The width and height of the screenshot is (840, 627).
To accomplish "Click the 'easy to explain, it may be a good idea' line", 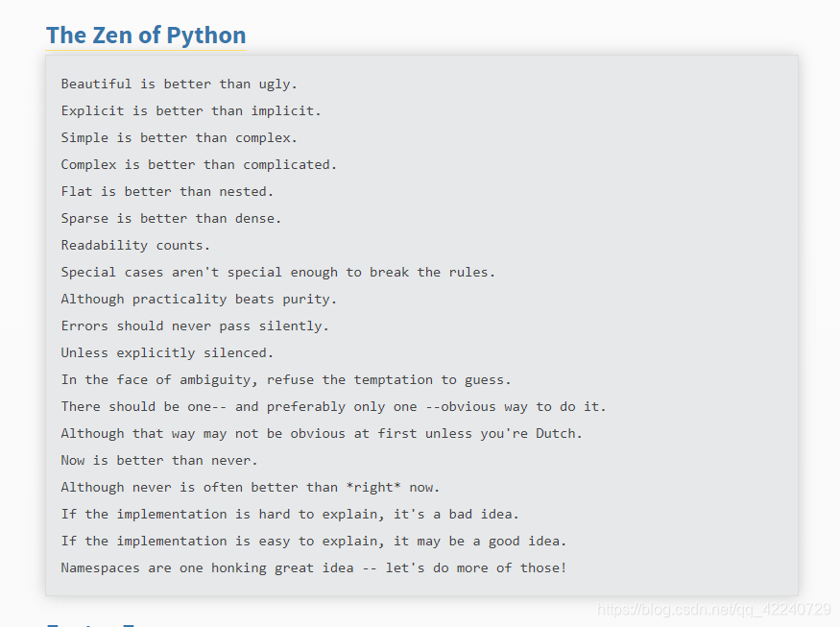I will pyautogui.click(x=313, y=541).
